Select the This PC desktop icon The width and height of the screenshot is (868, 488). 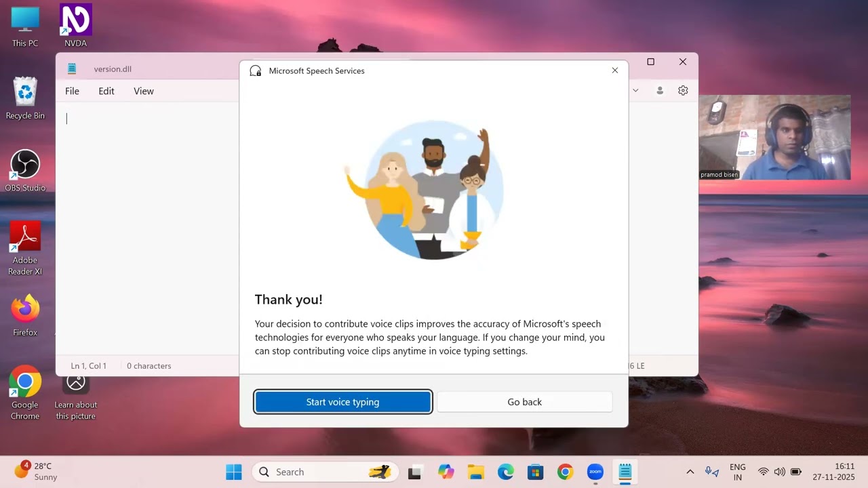(x=25, y=27)
